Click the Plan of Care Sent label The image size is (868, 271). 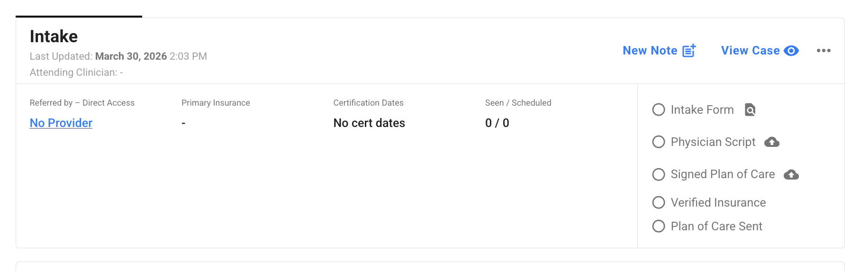(716, 226)
